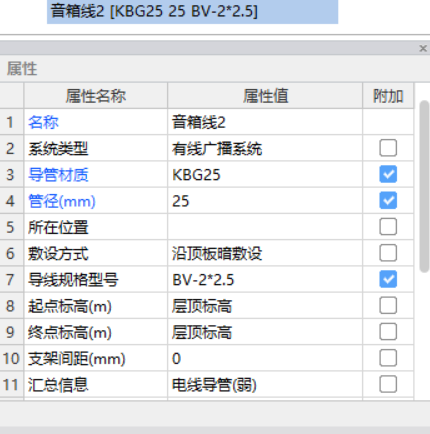Edit the 支架间距(mm) value 0

point(265,358)
